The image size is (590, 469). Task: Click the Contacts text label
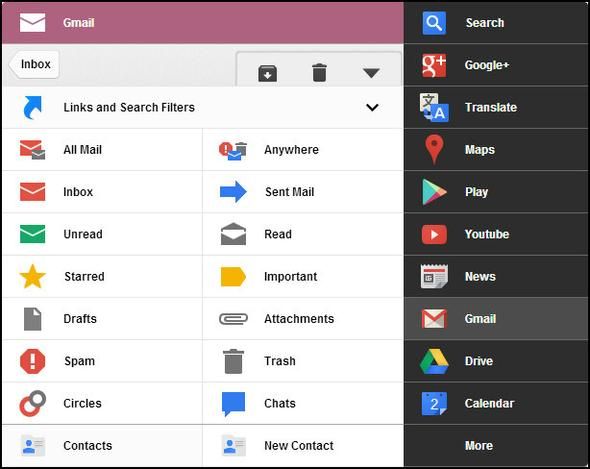point(88,446)
